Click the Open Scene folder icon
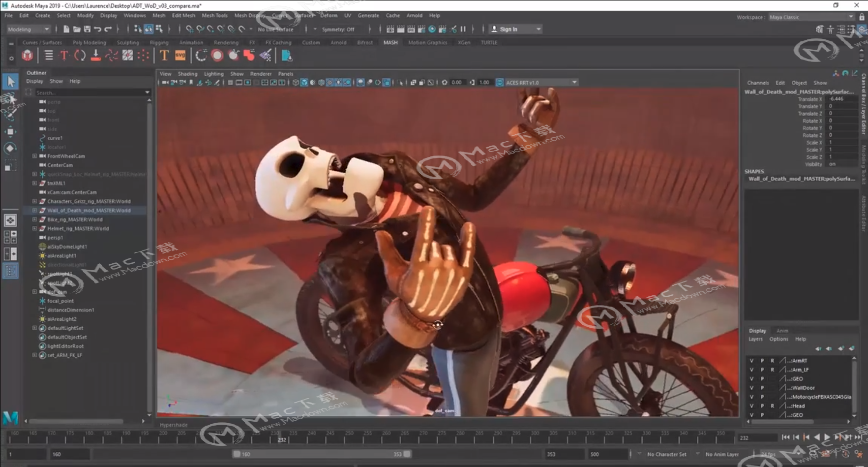 [x=77, y=29]
